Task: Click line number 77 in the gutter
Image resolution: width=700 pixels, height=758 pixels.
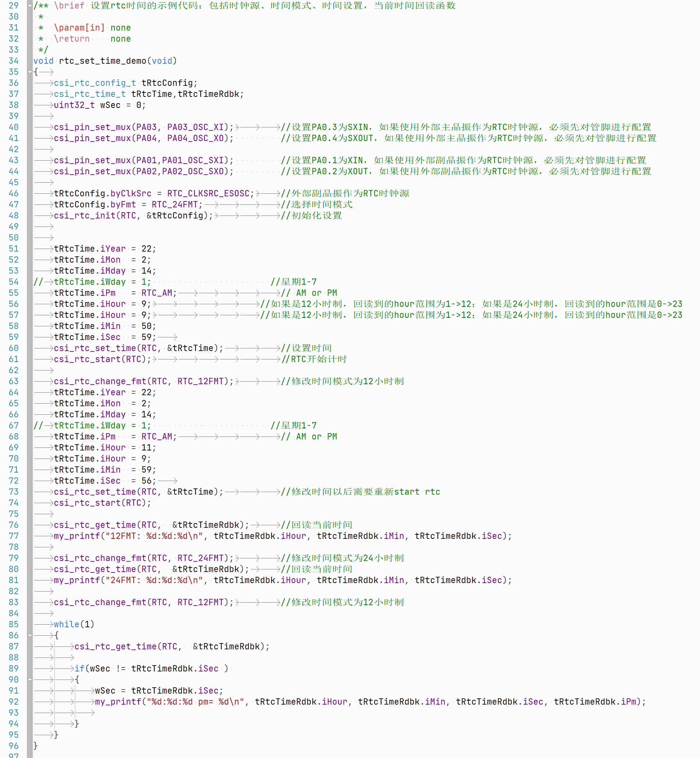Action: [x=14, y=536]
